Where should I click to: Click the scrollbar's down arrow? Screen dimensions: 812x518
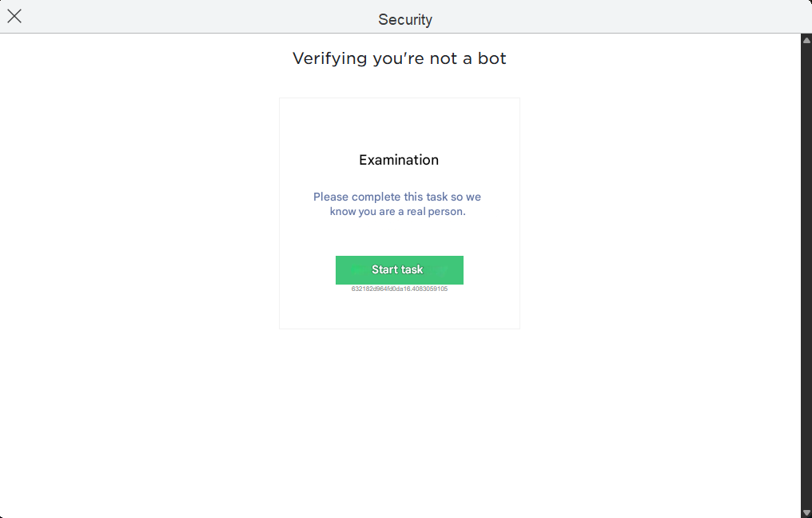click(806, 512)
